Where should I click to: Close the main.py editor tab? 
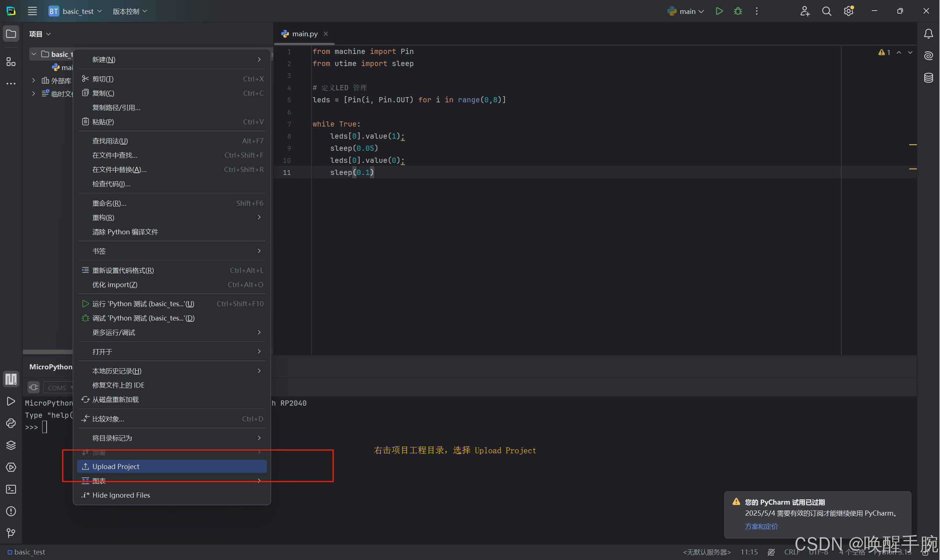pos(326,34)
